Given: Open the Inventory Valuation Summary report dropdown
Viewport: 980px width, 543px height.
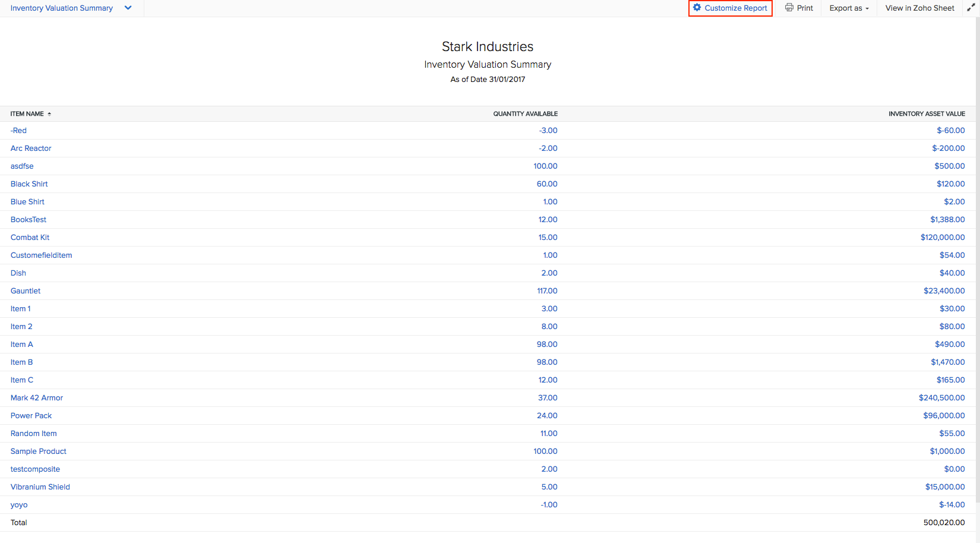Looking at the screenshot, I should point(128,8).
